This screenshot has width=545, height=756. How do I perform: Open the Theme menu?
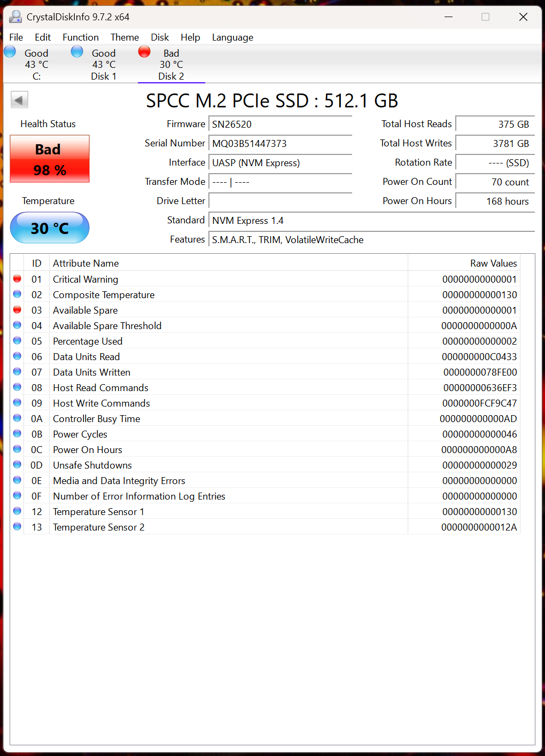pyautogui.click(x=124, y=37)
